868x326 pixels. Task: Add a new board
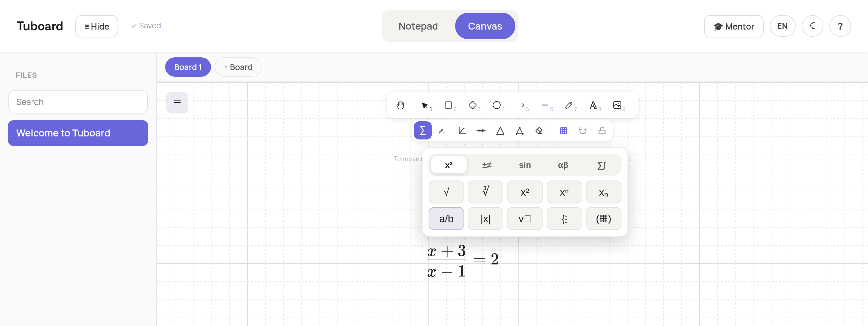coord(238,67)
